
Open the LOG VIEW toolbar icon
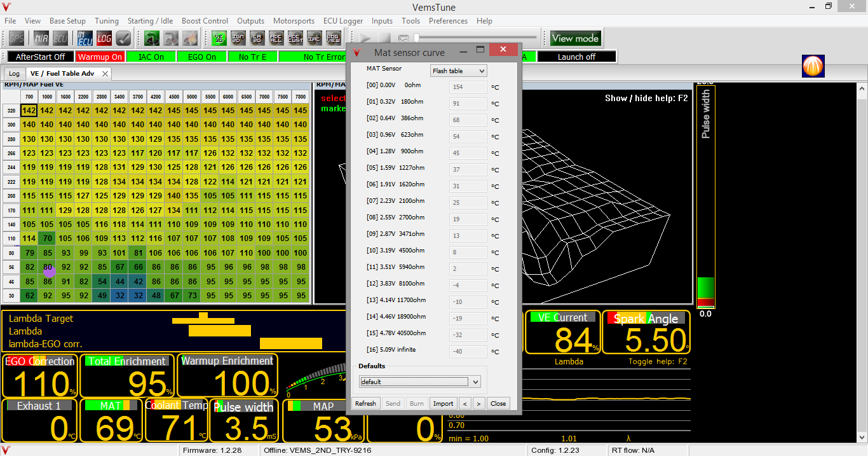[334, 38]
